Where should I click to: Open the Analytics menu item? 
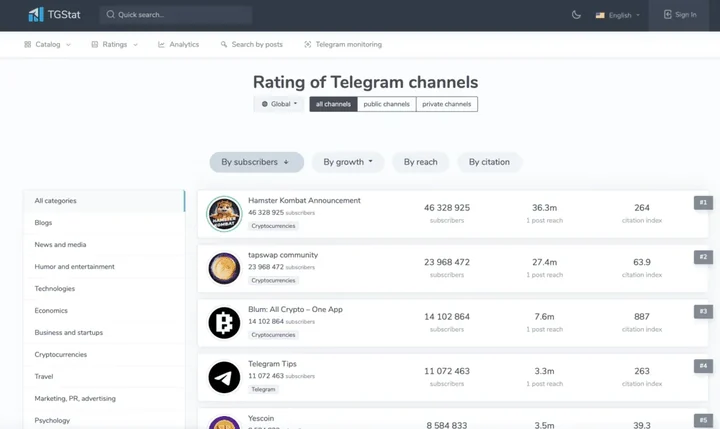pos(179,45)
